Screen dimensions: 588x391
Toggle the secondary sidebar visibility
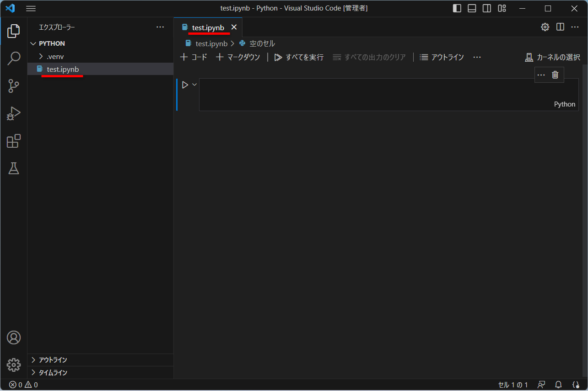(x=486, y=8)
